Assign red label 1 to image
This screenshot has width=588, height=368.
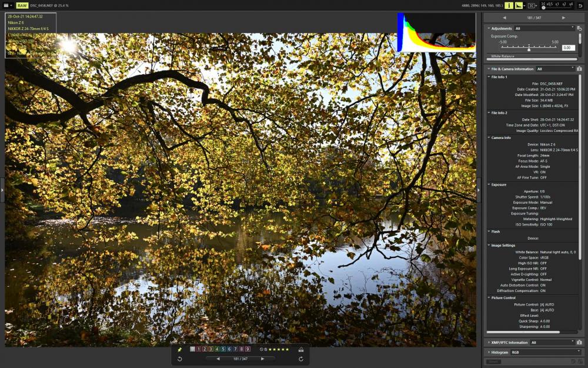198,349
